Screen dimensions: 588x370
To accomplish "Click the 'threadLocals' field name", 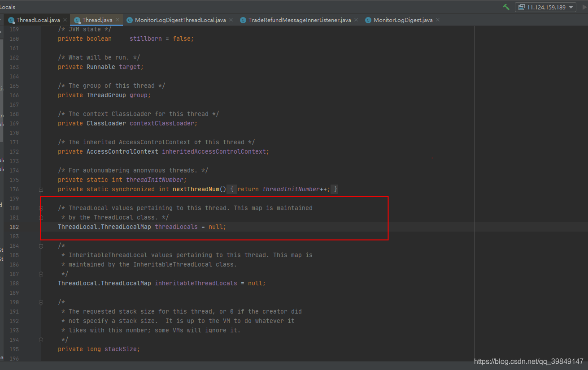I will pos(176,227).
